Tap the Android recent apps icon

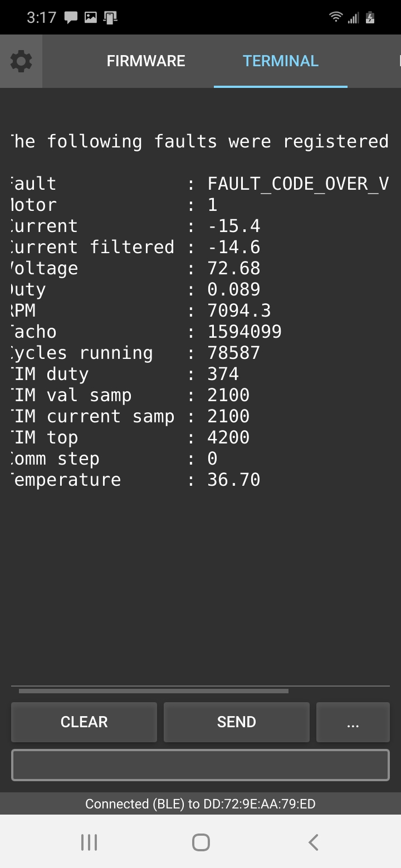[x=89, y=842]
